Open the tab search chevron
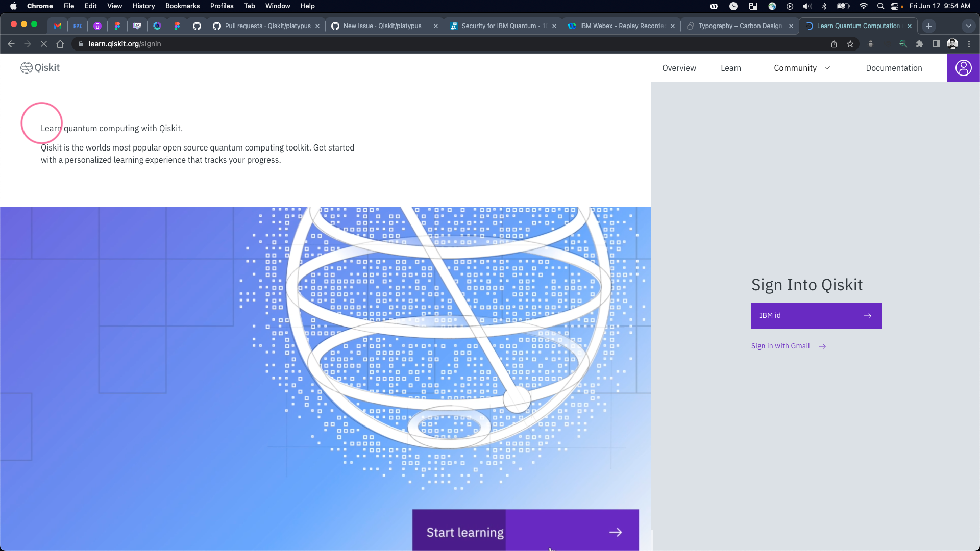980x551 pixels. click(968, 26)
